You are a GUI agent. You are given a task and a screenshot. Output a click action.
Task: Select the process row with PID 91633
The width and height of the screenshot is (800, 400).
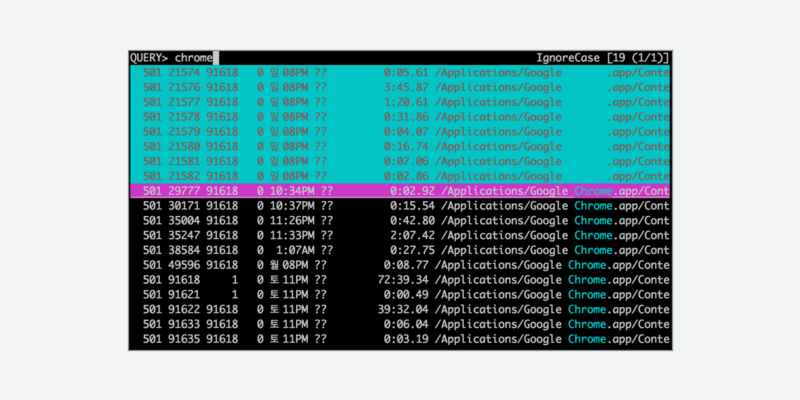point(399,324)
